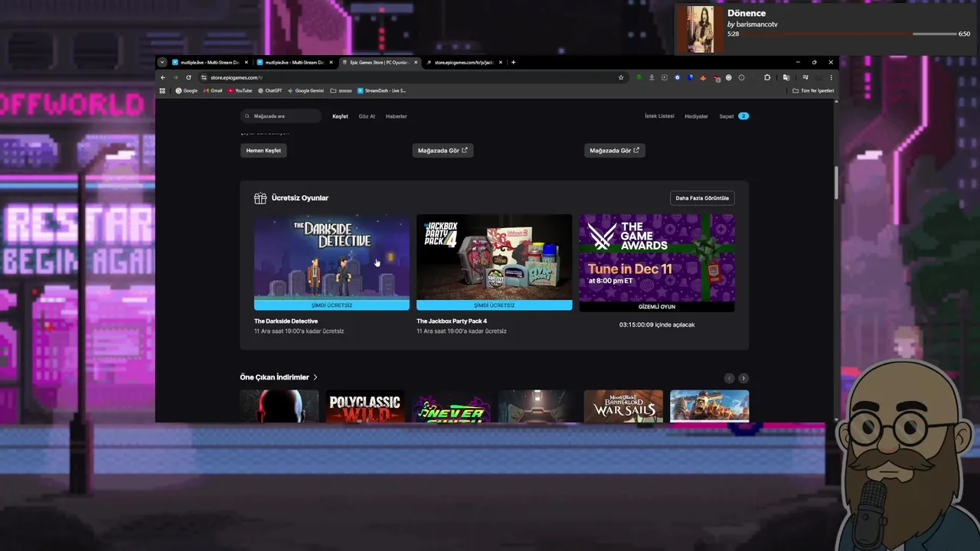Click "The Jackbox Party Pack 4" title text
This screenshot has width=980, height=551.
[x=452, y=321]
